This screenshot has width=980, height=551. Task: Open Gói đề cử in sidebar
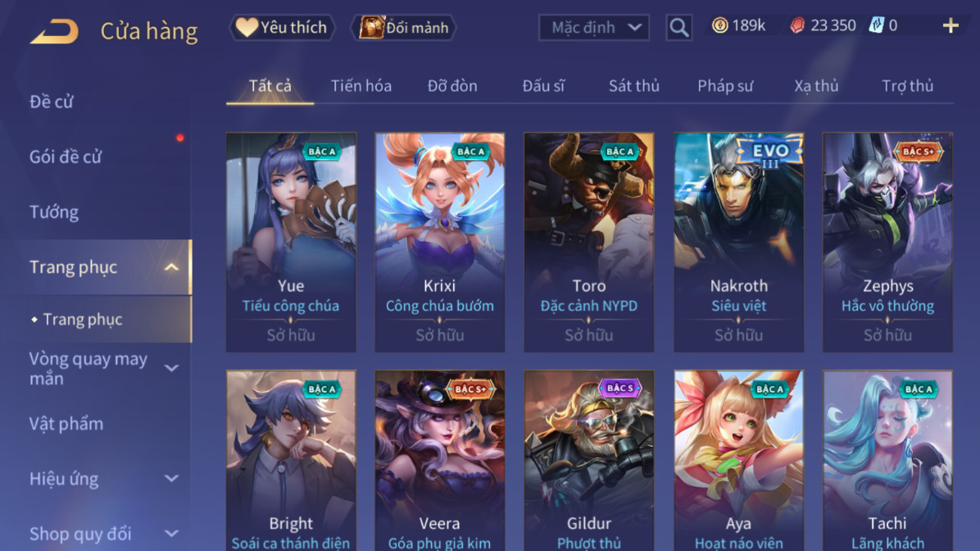pyautogui.click(x=65, y=157)
